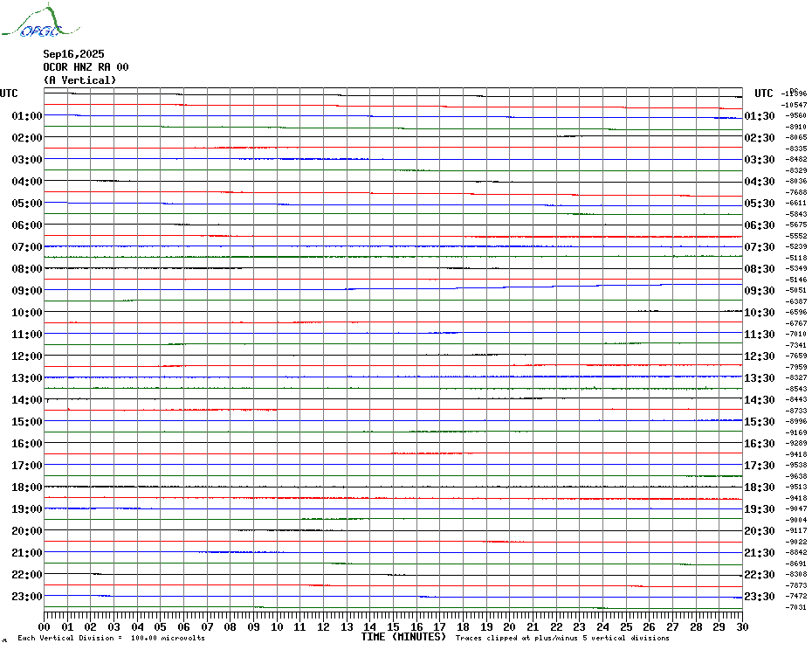The height and width of the screenshot is (650, 812).
Task: Click the DC offset value -7031
Action: tap(796, 607)
